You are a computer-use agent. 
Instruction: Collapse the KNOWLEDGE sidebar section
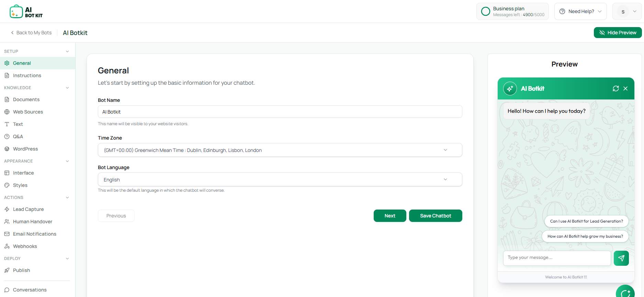tap(67, 88)
